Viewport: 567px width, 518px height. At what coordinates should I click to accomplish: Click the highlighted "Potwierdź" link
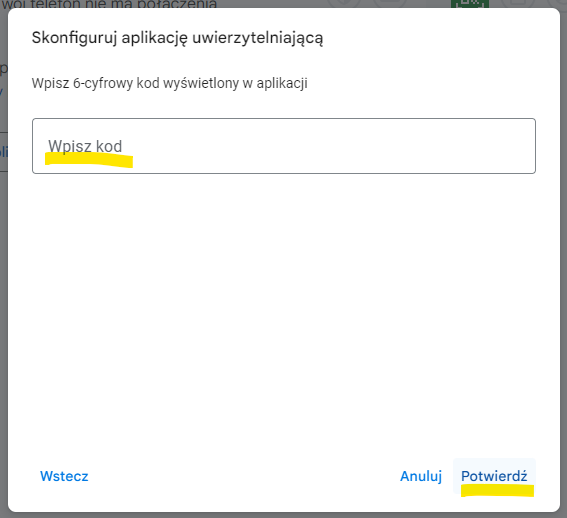(494, 476)
